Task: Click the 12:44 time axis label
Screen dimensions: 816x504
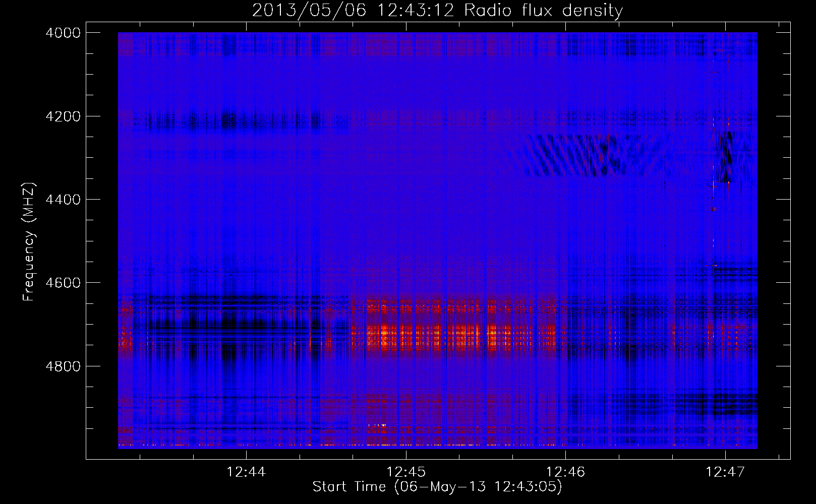Action: [247, 472]
